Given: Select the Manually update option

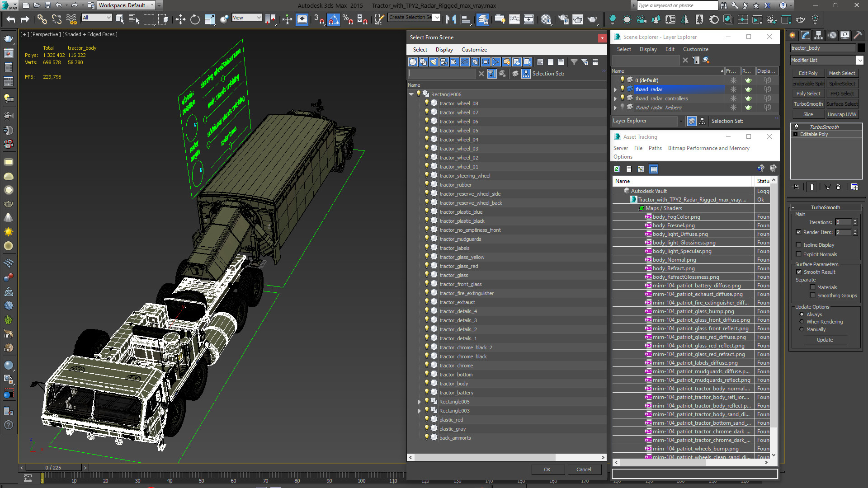Looking at the screenshot, I should click(802, 329).
